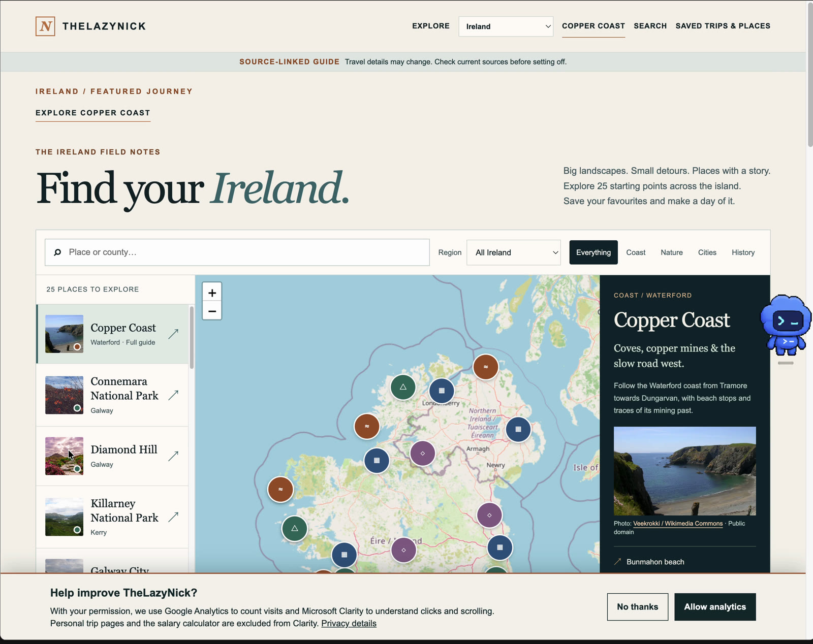Click the magnifier icon in the place search box
This screenshot has height=644, width=813.
[x=57, y=252]
